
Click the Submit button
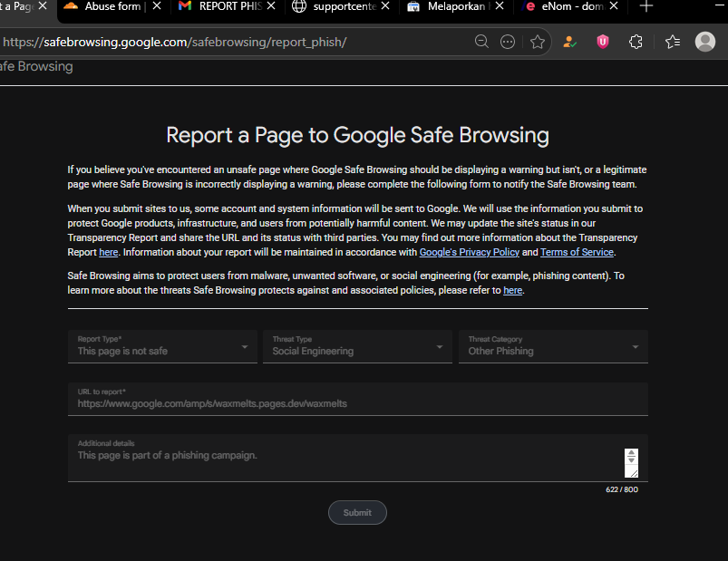tap(357, 512)
